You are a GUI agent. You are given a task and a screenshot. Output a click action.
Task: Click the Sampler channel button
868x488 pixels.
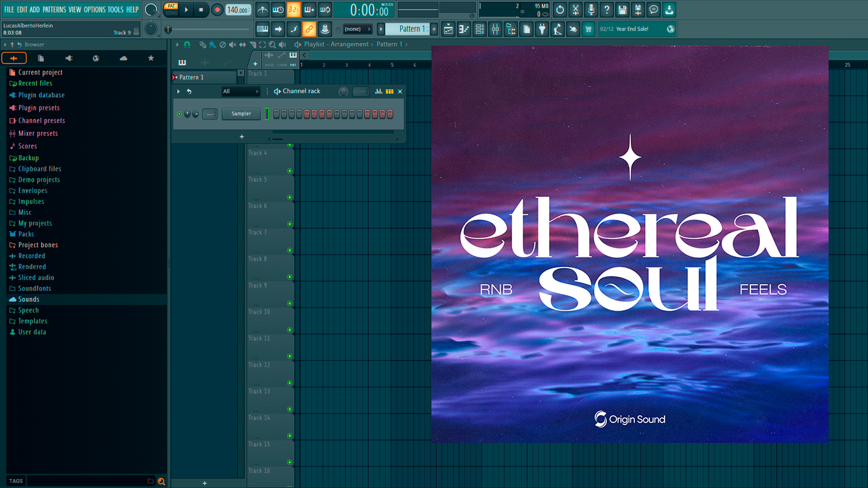click(x=241, y=114)
